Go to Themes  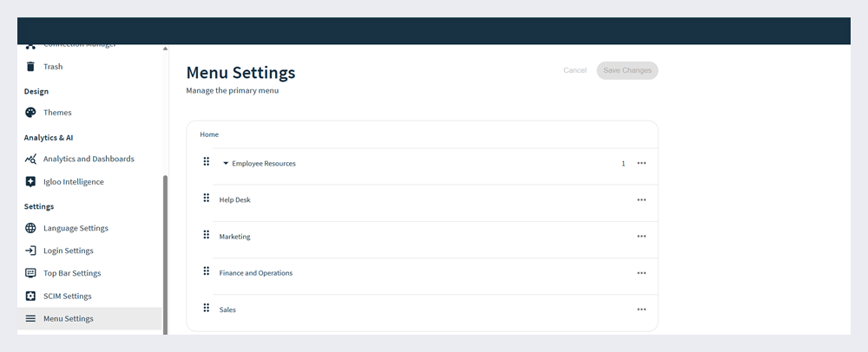click(57, 112)
